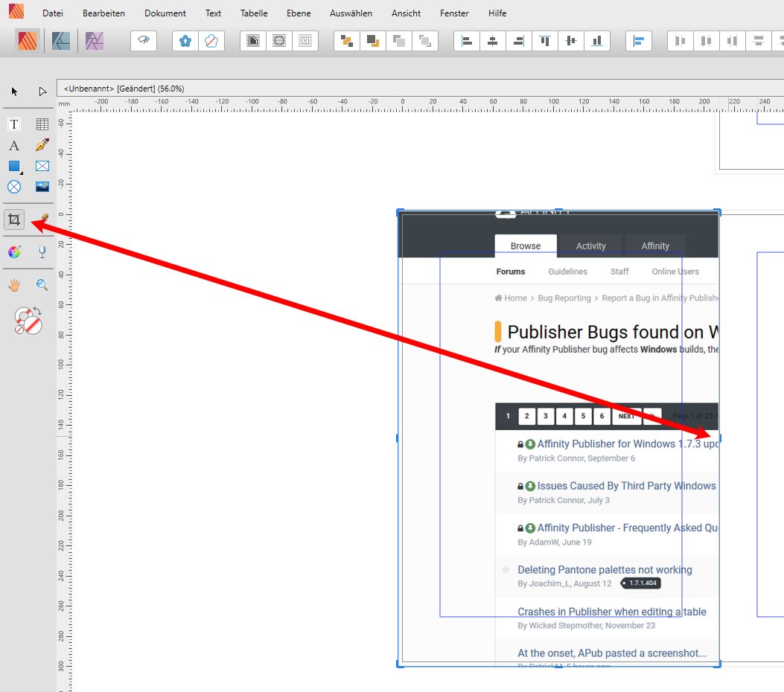The image size is (784, 692).
Task: Click page number 3 in placed screenshot
Action: pyautogui.click(x=546, y=416)
